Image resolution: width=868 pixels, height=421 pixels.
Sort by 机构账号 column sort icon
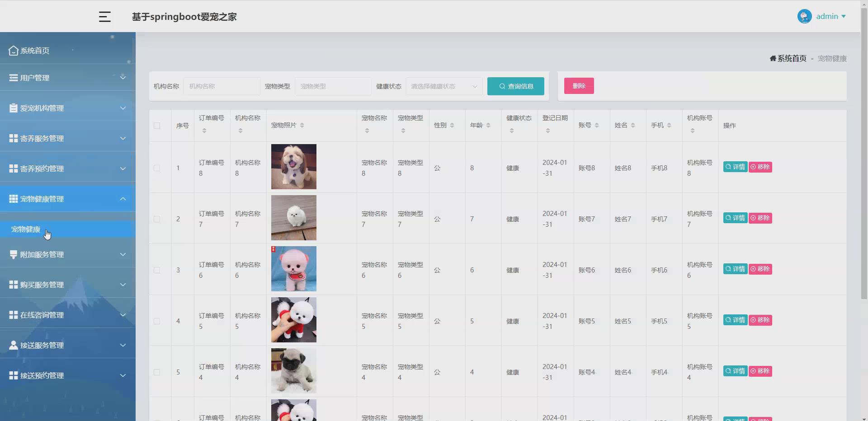tap(693, 131)
